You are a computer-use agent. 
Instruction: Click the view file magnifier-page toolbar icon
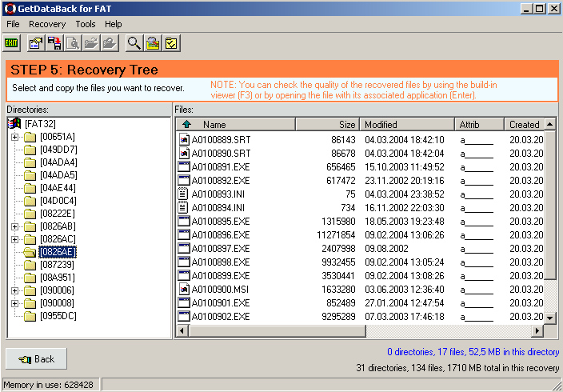coord(73,43)
